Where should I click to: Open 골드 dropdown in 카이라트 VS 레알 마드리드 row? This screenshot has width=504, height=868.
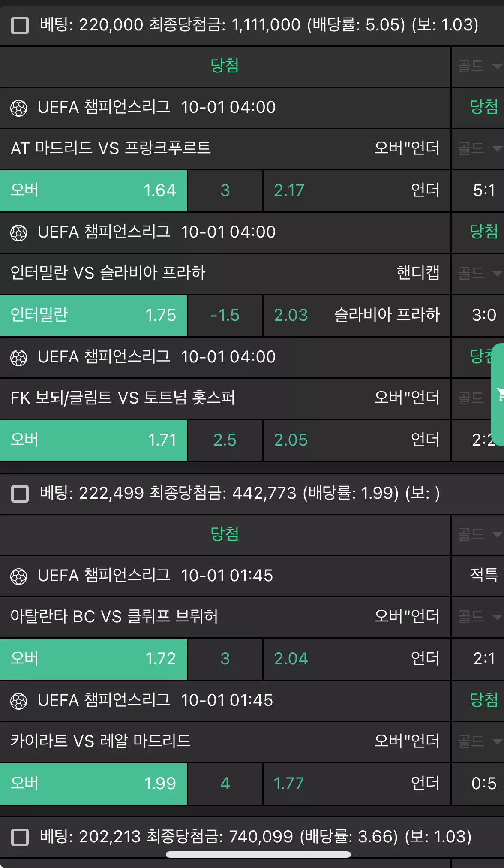click(x=478, y=741)
